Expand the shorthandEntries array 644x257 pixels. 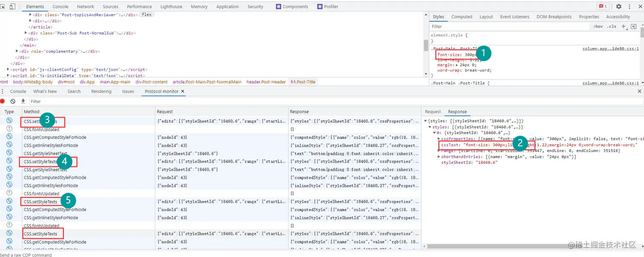coord(439,157)
